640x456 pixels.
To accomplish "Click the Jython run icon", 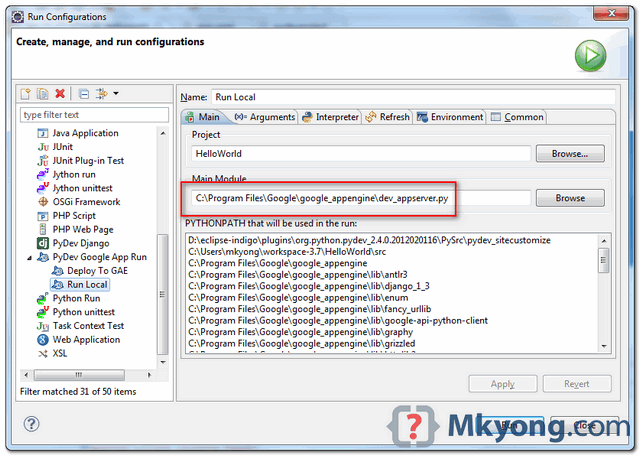I will tap(42, 174).
